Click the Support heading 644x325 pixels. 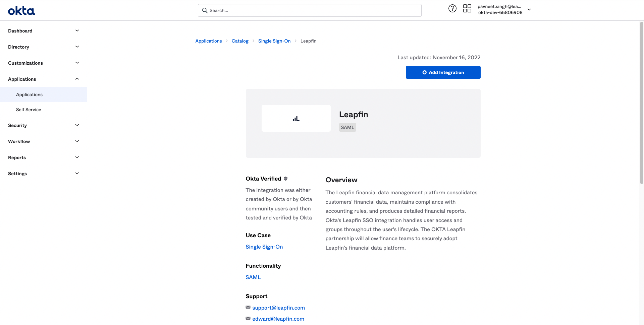coord(257,296)
